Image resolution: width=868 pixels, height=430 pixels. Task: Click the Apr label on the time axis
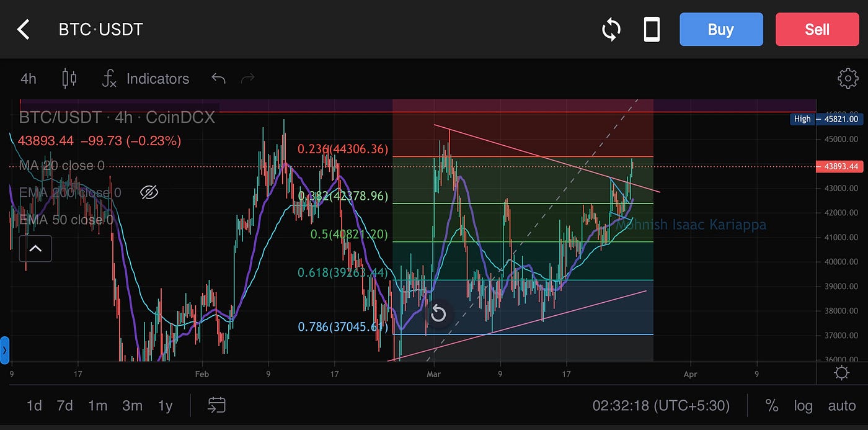pos(689,374)
